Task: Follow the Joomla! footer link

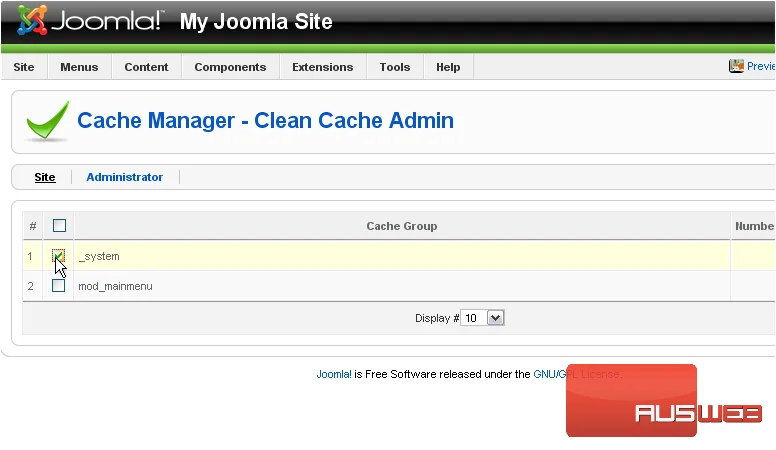Action: [334, 374]
